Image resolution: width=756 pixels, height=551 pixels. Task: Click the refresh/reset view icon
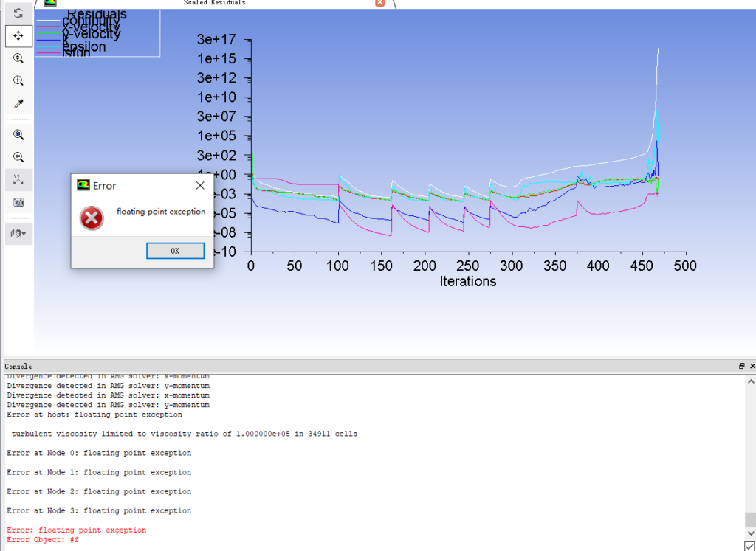point(18,13)
